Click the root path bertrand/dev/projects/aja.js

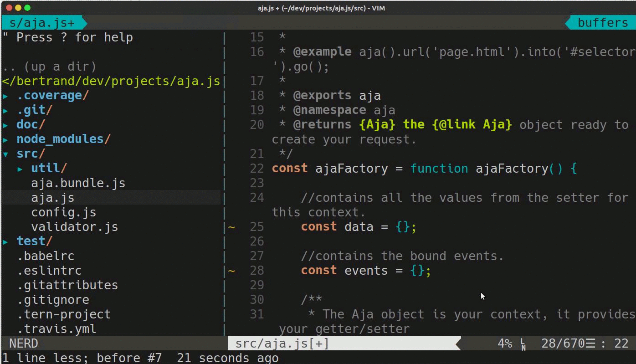tap(111, 81)
